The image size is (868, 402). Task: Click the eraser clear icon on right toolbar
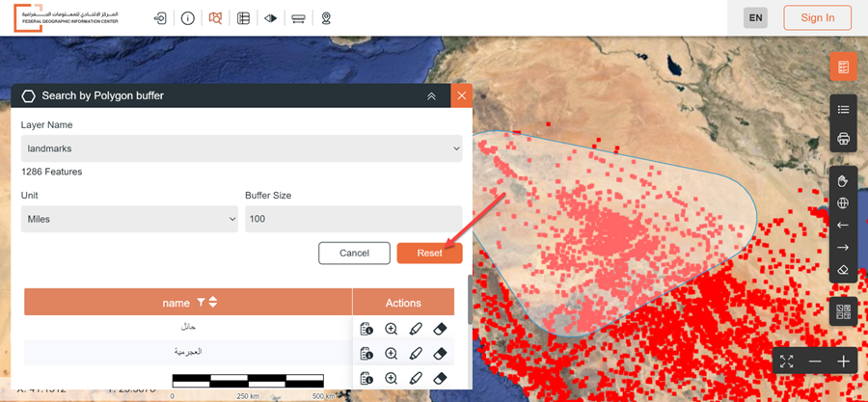843,270
